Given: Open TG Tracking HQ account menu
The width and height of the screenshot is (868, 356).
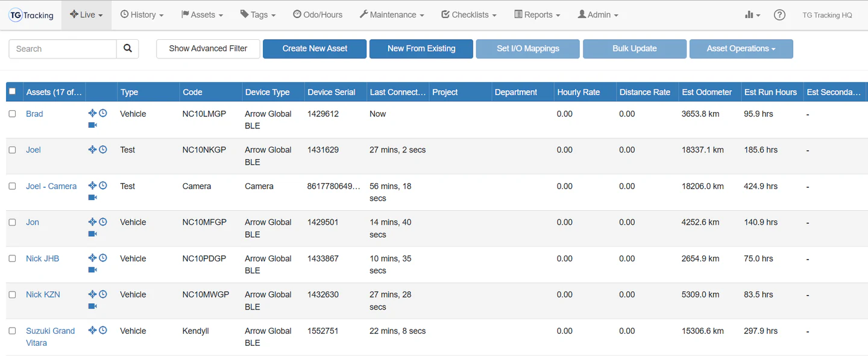Looking at the screenshot, I should coord(827,15).
